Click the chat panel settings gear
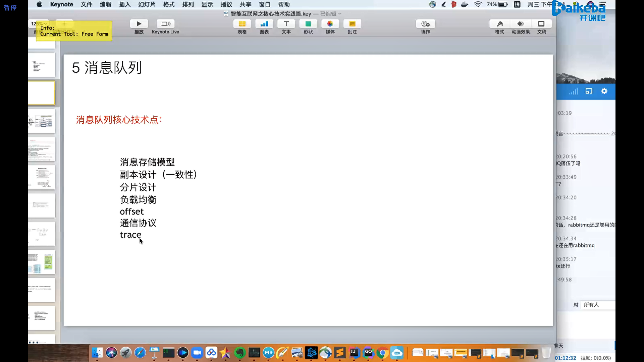The height and width of the screenshot is (362, 644). (x=604, y=91)
